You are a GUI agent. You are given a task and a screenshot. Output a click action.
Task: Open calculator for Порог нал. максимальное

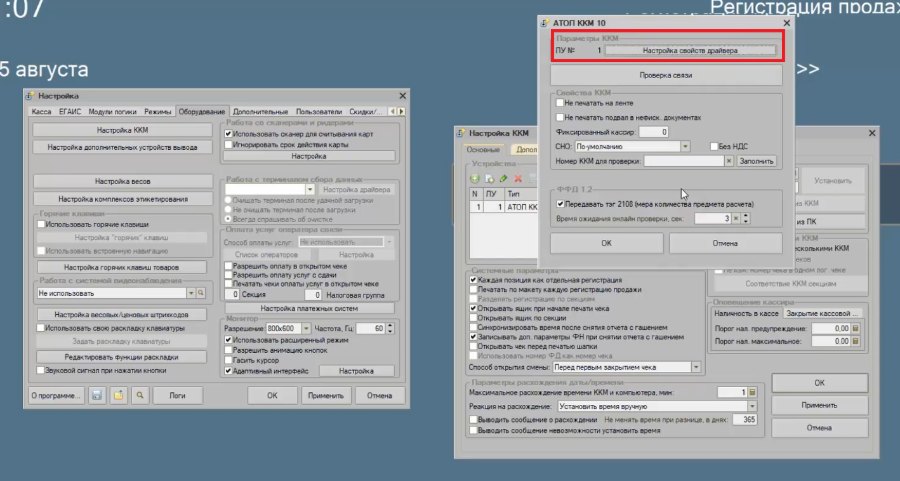(x=855, y=342)
